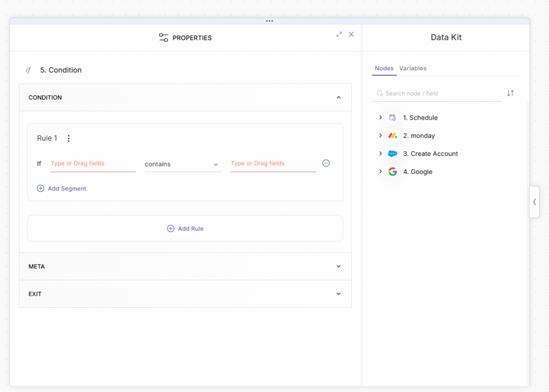Viewport: 549px width, 392px height.
Task: Select the '3. Create Account' node label
Action: 431,154
